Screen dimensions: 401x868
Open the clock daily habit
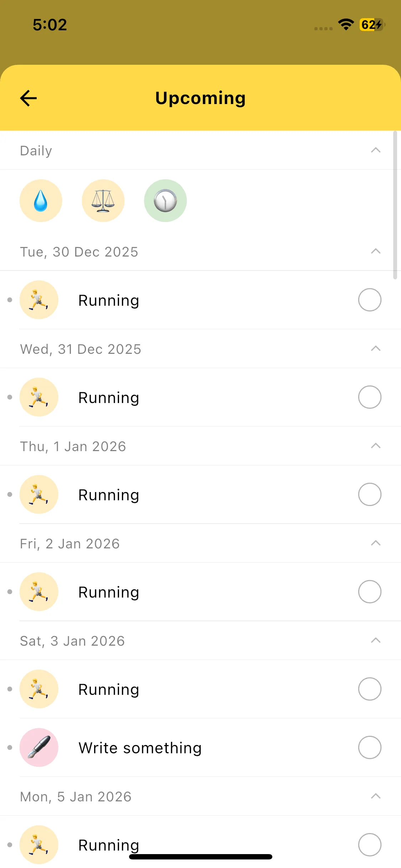point(165,201)
